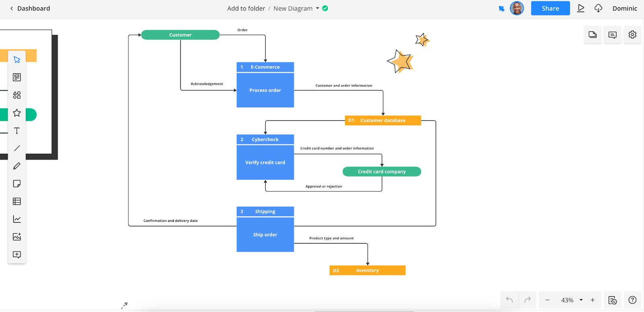The width and height of the screenshot is (644, 312).
Task: Click the Share button
Action: 550,8
